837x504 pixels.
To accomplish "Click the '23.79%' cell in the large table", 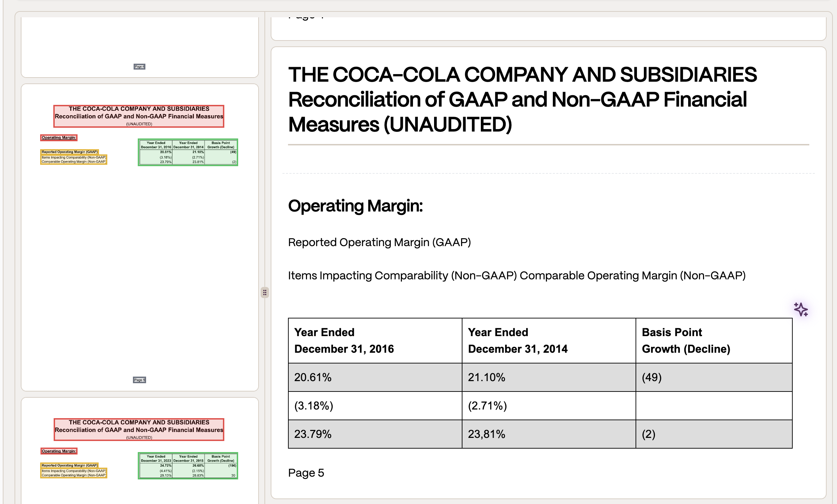I will point(375,434).
